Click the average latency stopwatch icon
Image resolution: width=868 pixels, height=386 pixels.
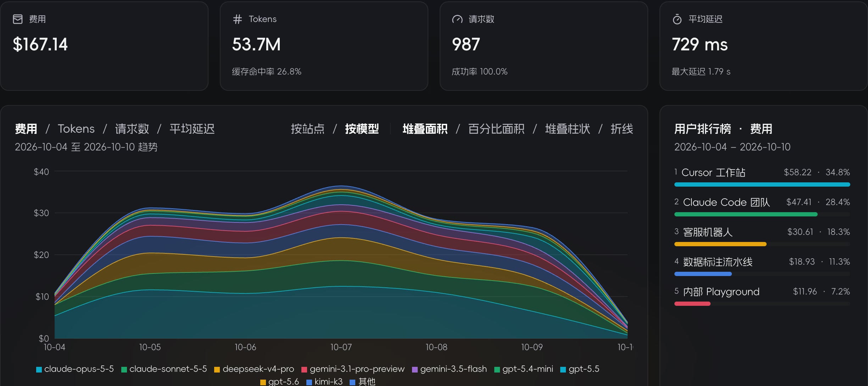point(677,19)
